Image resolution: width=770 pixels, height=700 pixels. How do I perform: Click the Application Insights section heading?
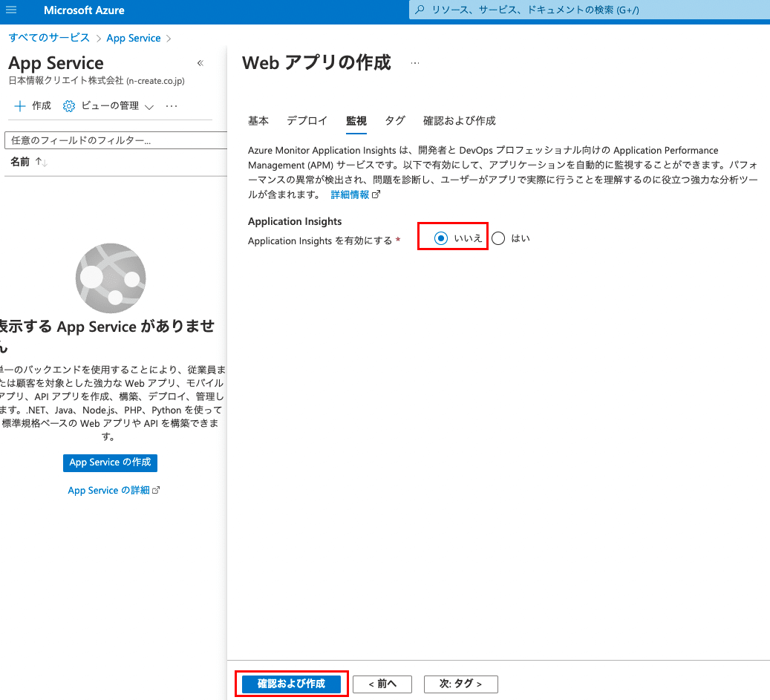pyautogui.click(x=295, y=221)
